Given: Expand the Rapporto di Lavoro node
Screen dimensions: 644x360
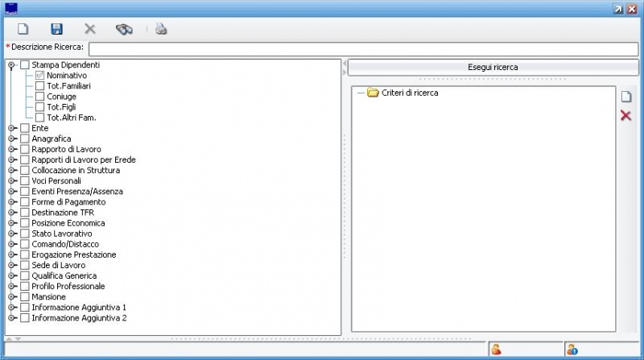Looking at the screenshot, I should (11, 149).
